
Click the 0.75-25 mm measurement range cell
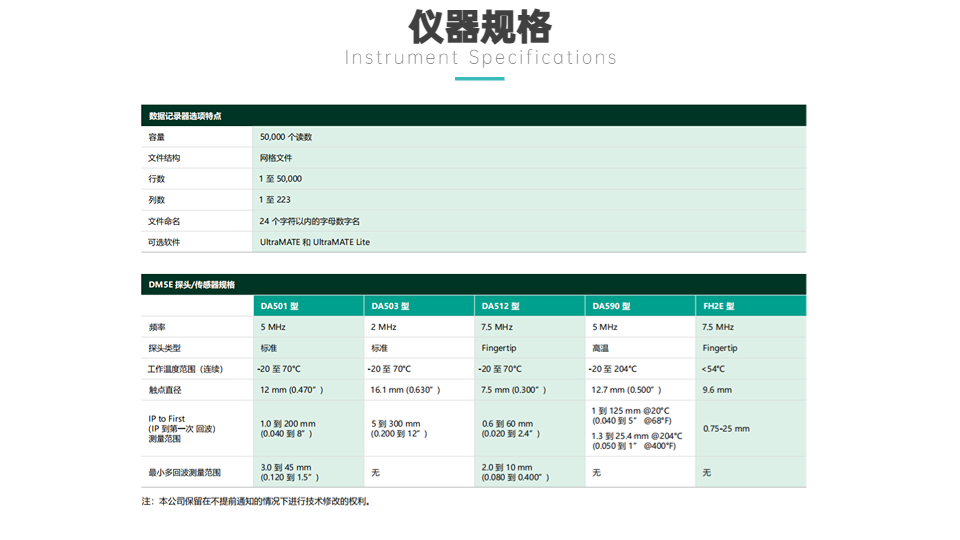[x=726, y=428]
